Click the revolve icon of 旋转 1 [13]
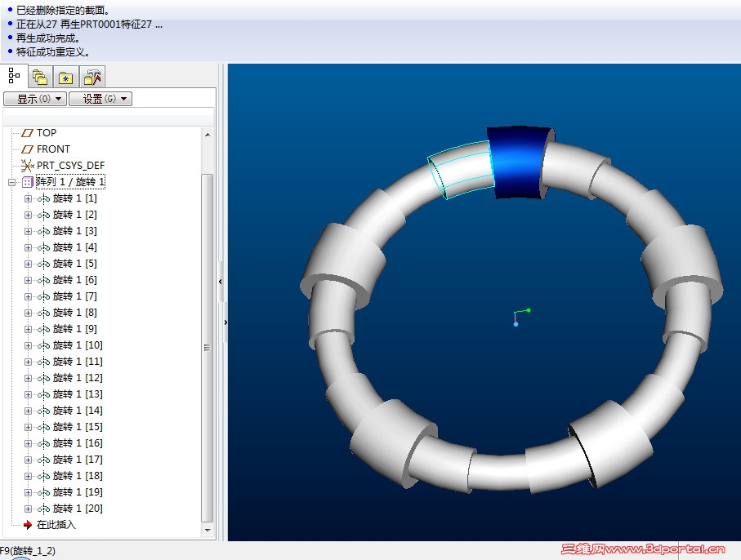741x560 pixels. 43,394
